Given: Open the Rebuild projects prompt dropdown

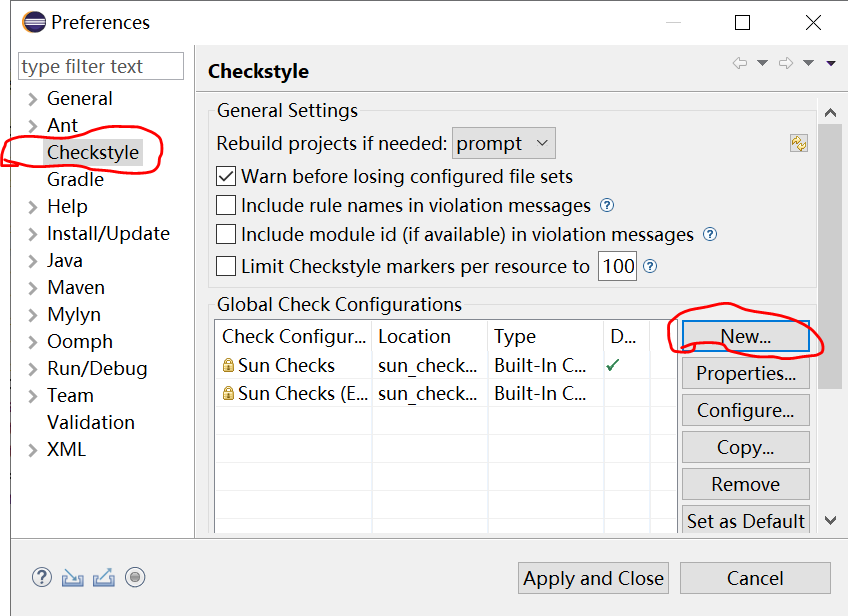Looking at the screenshot, I should coord(503,144).
